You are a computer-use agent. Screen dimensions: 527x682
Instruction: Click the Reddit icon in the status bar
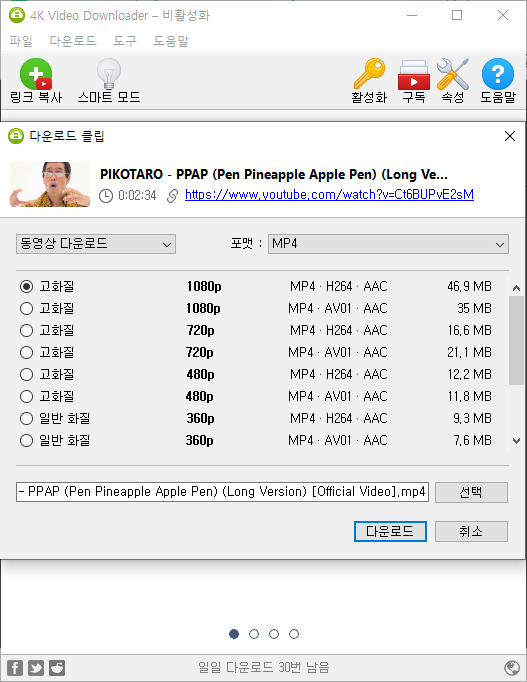[x=57, y=668]
